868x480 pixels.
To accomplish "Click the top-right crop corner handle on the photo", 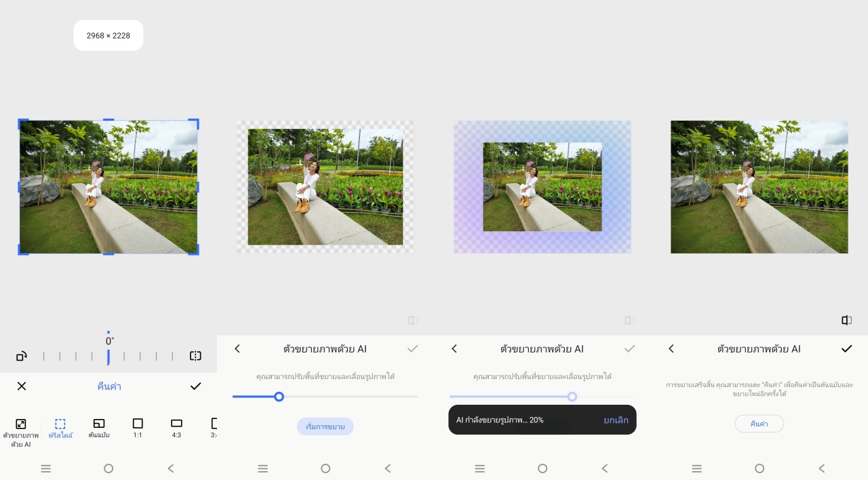I will pyautogui.click(x=196, y=122).
